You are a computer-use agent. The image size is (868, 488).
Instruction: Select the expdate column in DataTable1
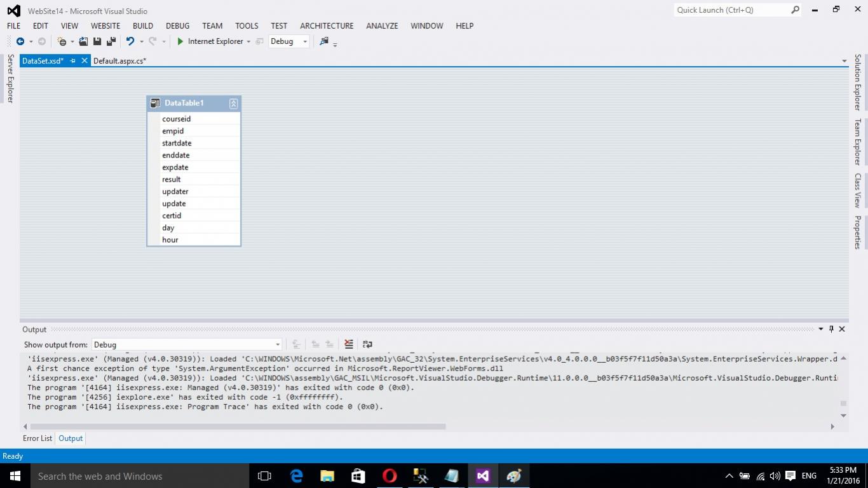(x=194, y=167)
